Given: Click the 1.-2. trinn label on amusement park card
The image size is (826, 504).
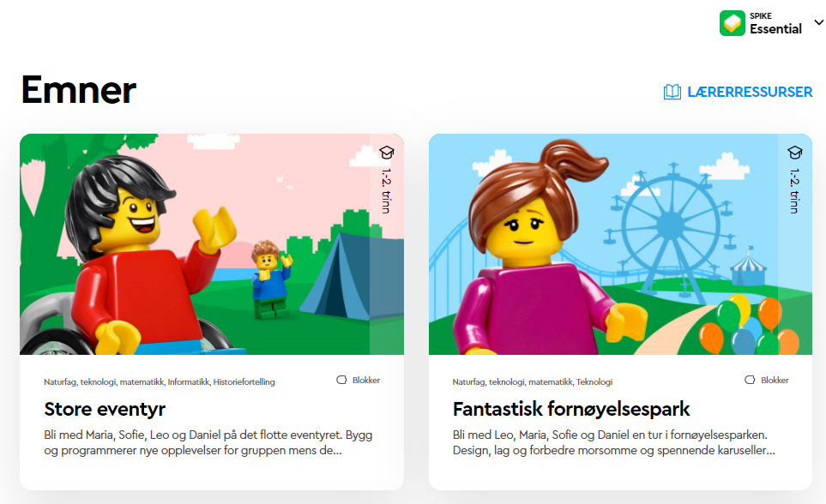Looking at the screenshot, I should tap(795, 190).
